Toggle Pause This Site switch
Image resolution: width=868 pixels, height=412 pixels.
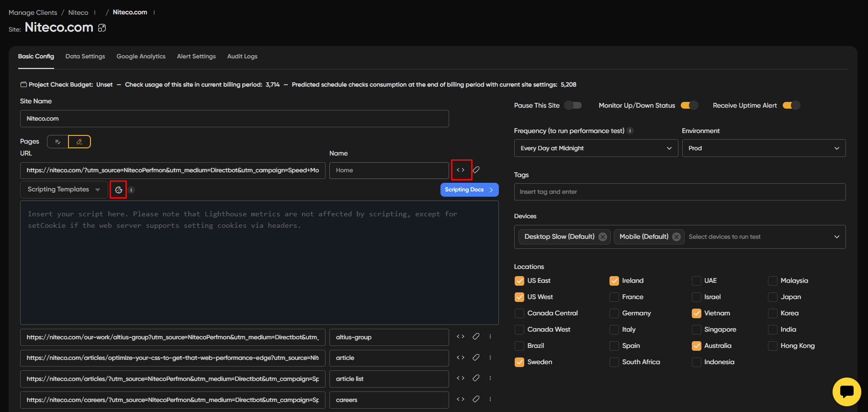[573, 105]
